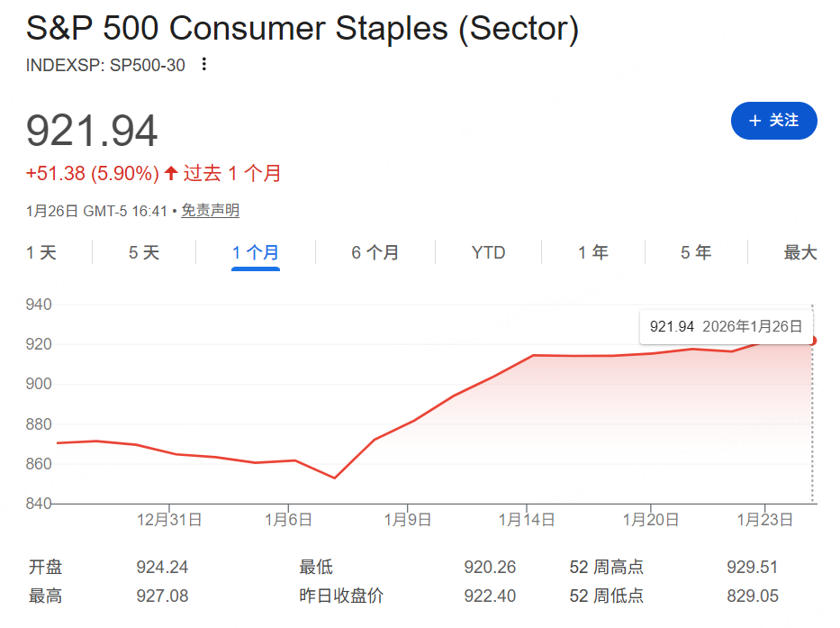Click the red up-arrow change indicator

point(171,173)
